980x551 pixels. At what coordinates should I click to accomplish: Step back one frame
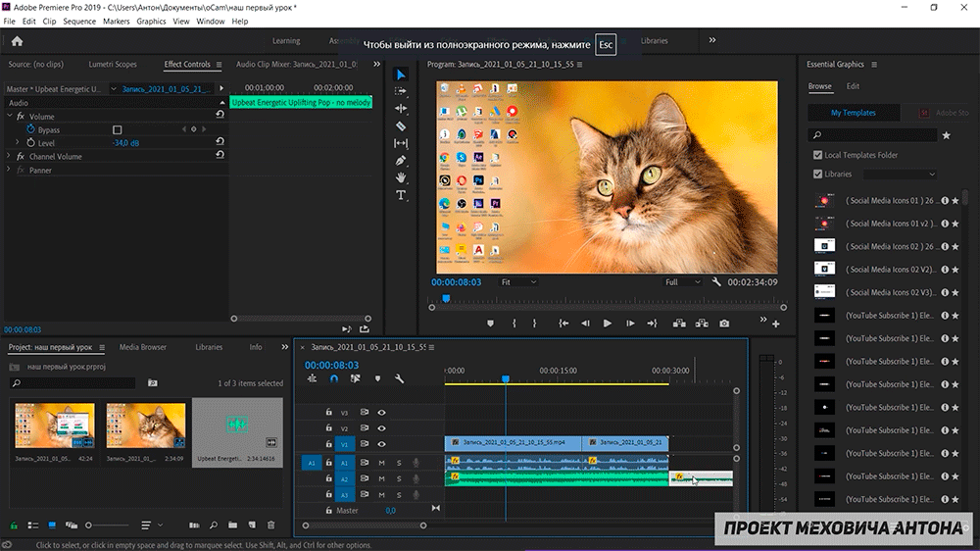pyautogui.click(x=585, y=324)
